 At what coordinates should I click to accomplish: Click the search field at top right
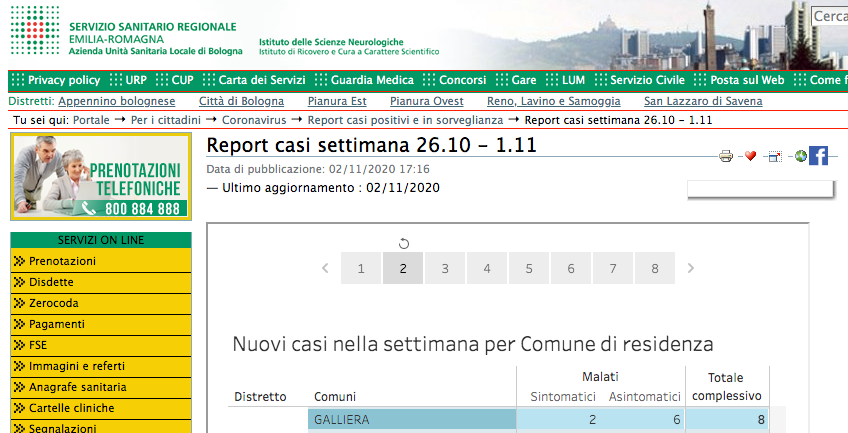829,17
